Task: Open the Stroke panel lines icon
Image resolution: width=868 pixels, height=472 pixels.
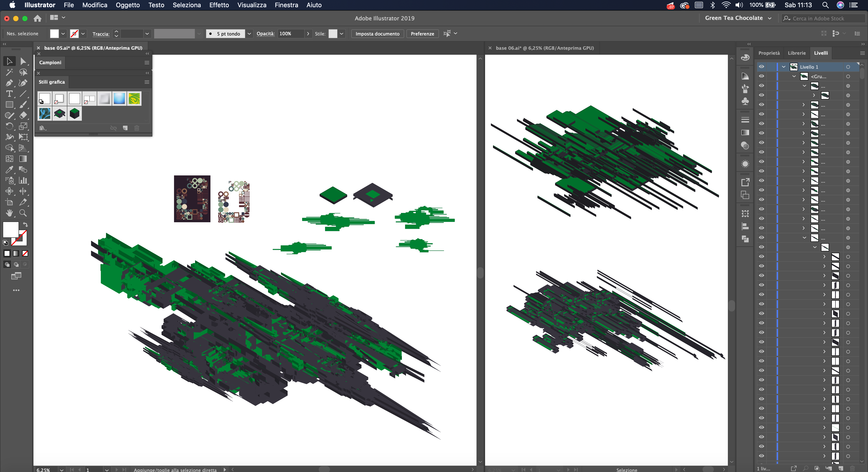Action: coord(745,120)
